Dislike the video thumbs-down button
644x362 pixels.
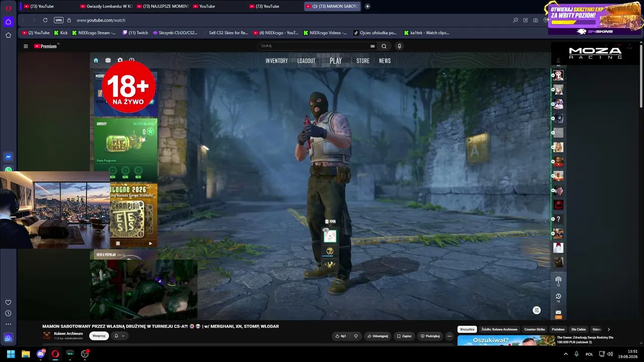(356, 336)
